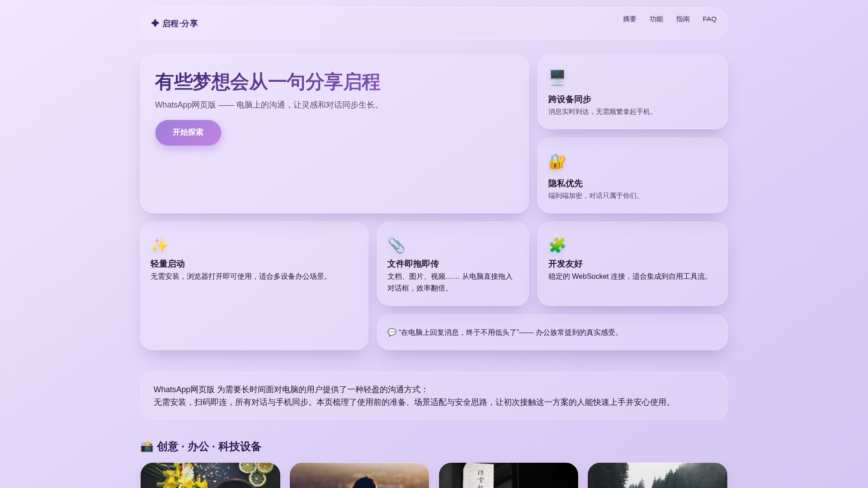Click the 启程·分享 brand text
The image size is (868, 488).
pyautogui.click(x=180, y=23)
